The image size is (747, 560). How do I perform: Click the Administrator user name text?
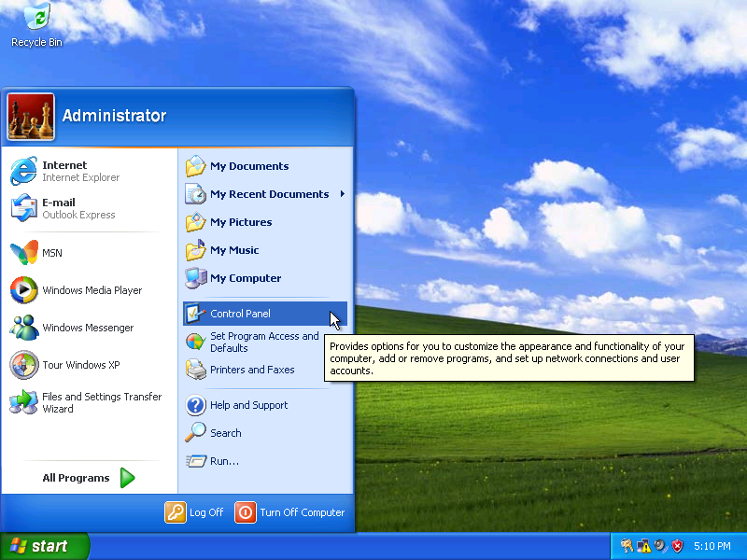pos(114,116)
